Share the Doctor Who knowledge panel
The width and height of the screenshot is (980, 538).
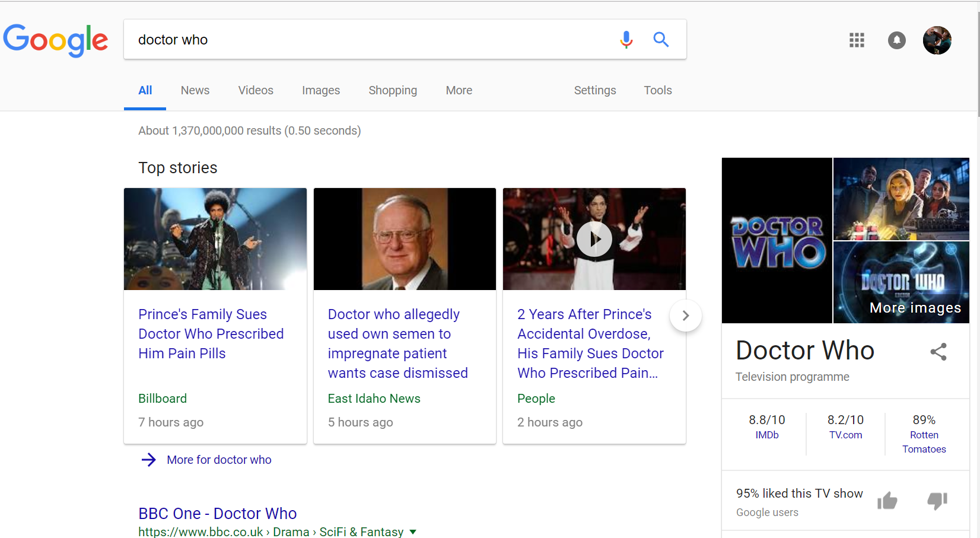tap(938, 352)
